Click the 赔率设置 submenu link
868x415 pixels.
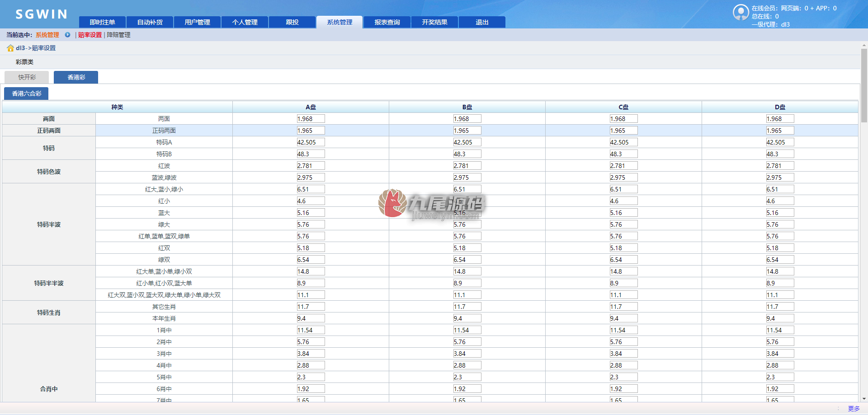90,35
